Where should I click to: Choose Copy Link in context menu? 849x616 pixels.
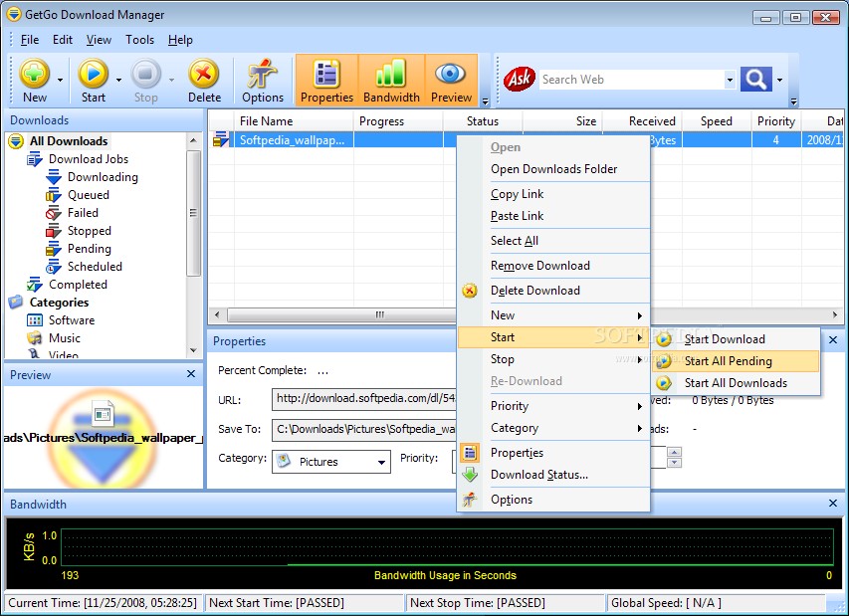554,194
